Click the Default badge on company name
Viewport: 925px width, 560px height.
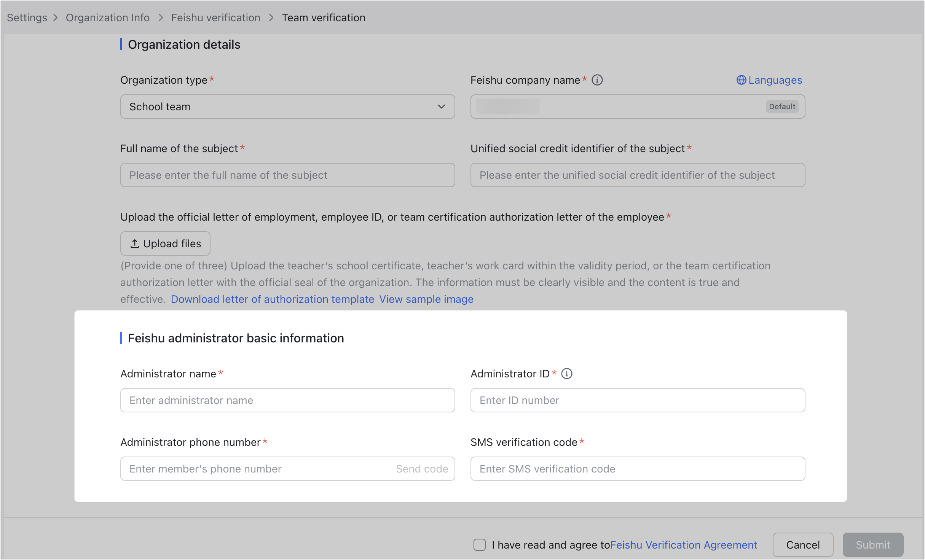(x=782, y=107)
